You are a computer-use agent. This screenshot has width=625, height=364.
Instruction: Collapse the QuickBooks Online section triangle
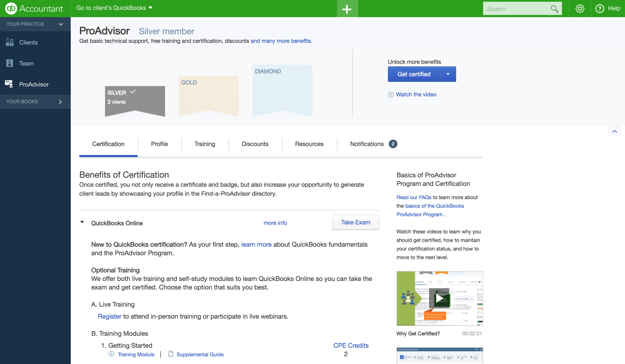[82, 222]
